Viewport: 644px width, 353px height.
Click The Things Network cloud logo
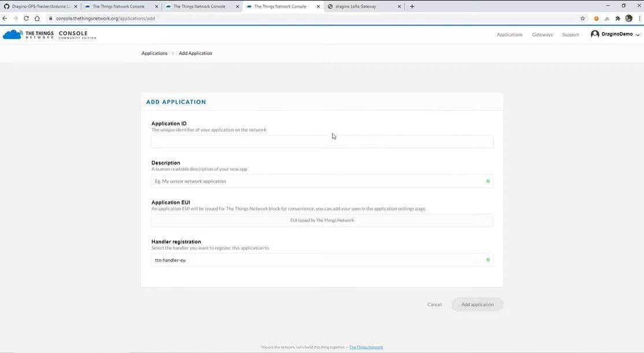click(x=13, y=35)
